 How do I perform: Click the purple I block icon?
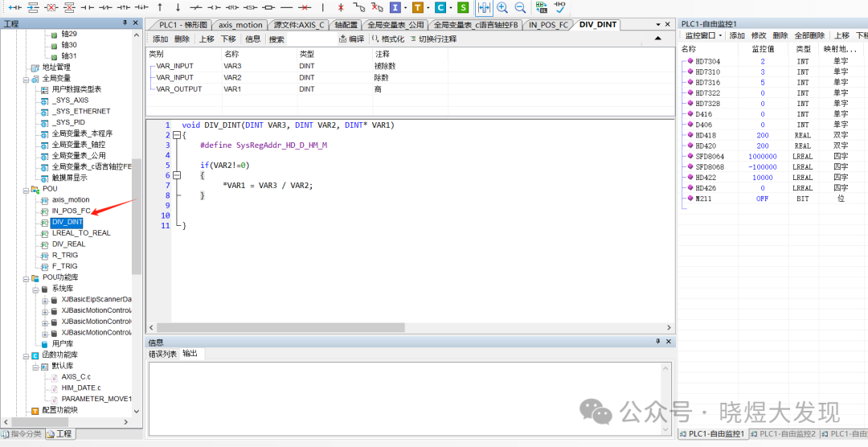pos(395,7)
